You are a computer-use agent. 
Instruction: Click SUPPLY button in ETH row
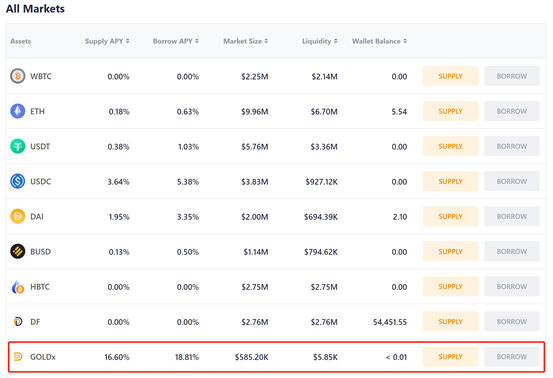coord(450,111)
